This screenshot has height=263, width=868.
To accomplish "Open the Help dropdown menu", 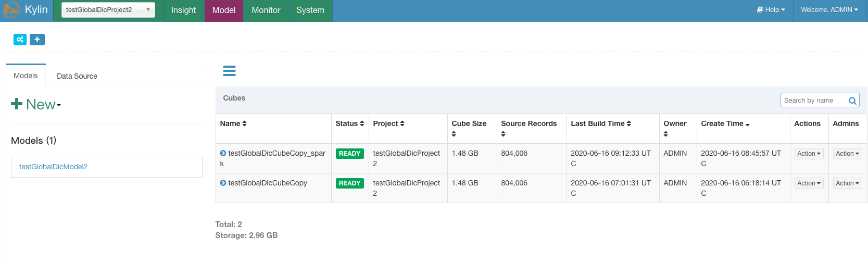I will 771,10.
